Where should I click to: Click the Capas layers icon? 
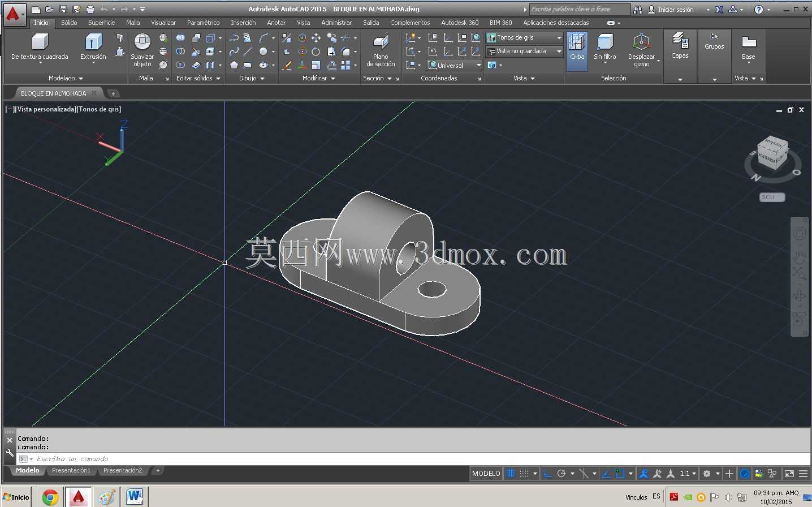pos(680,41)
